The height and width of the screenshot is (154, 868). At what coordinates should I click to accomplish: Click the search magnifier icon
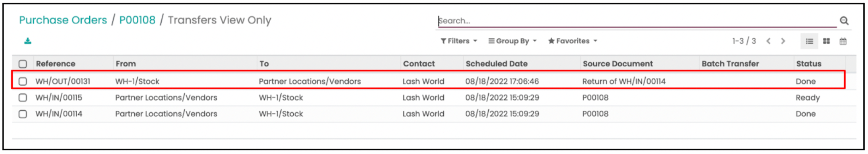[844, 21]
